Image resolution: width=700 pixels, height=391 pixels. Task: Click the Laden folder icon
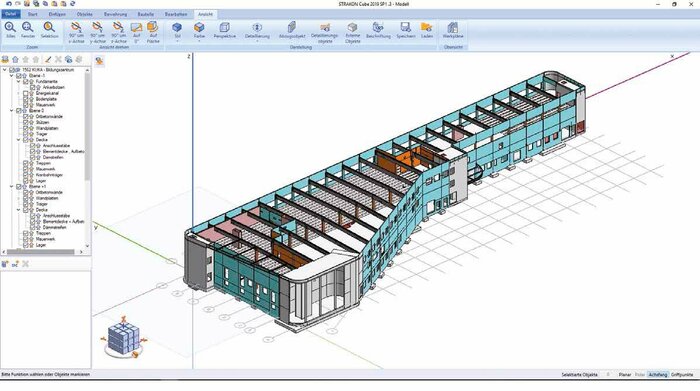(427, 27)
